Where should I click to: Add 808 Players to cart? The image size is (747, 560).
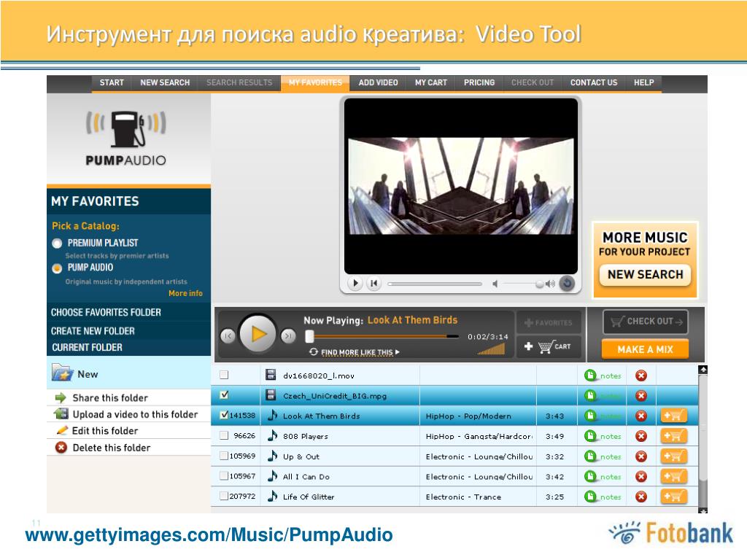click(673, 436)
